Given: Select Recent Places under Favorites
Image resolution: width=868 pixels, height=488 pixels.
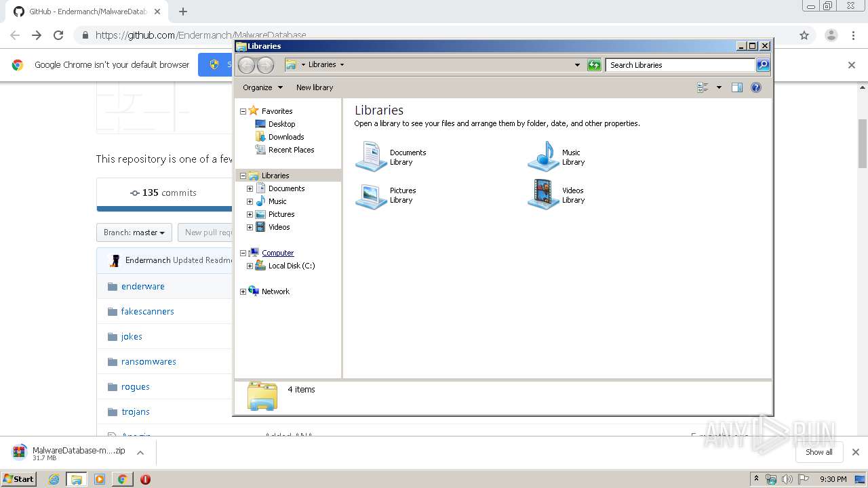Looking at the screenshot, I should (291, 150).
